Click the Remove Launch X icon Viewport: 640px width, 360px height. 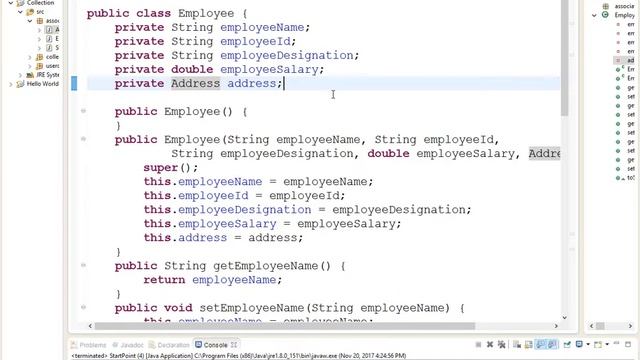click(490, 345)
